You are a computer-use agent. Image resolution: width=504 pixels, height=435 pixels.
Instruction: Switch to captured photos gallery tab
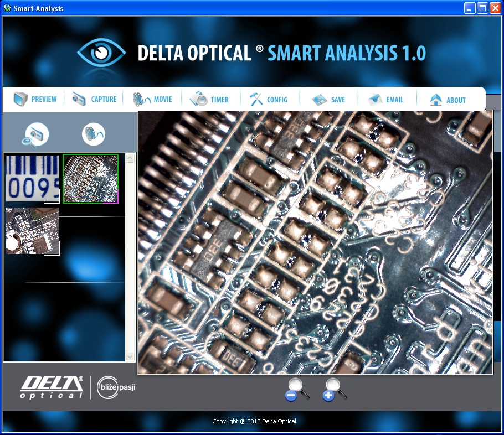(37, 134)
